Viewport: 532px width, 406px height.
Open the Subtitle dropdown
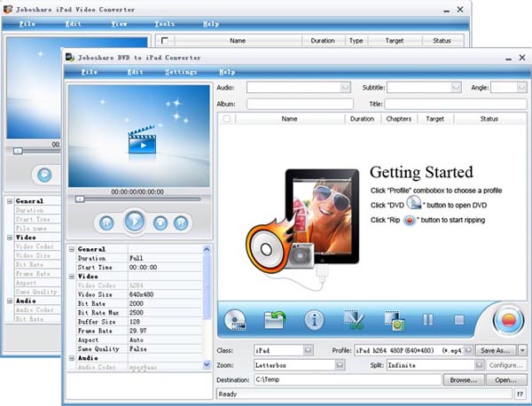pos(456,88)
